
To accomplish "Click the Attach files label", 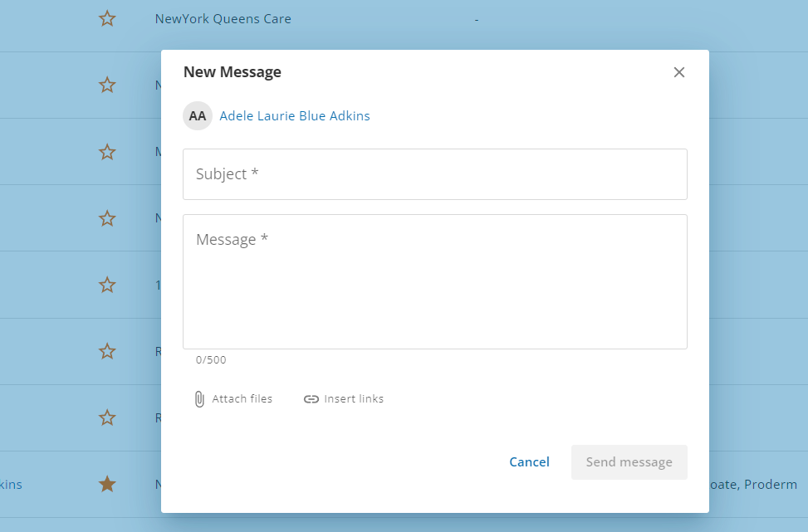I will [242, 399].
